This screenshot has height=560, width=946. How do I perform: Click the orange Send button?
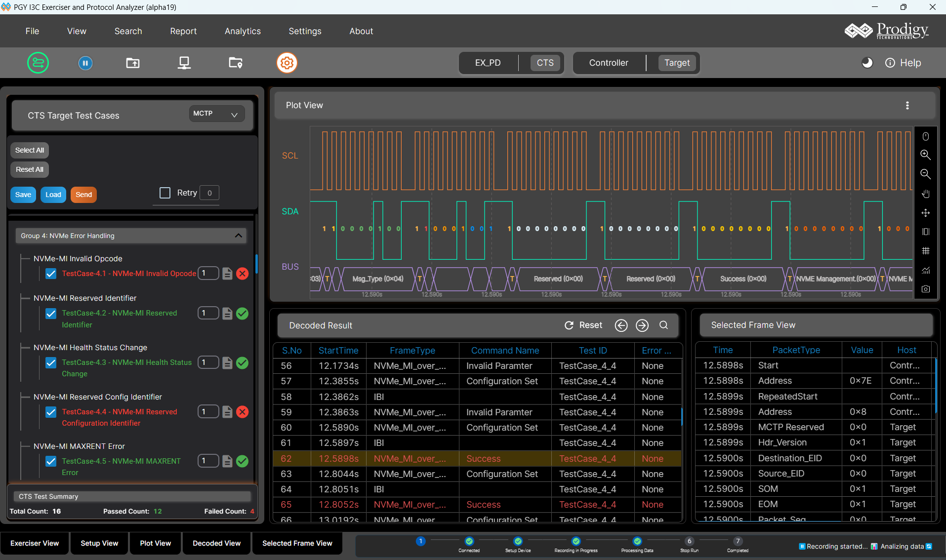click(x=83, y=195)
